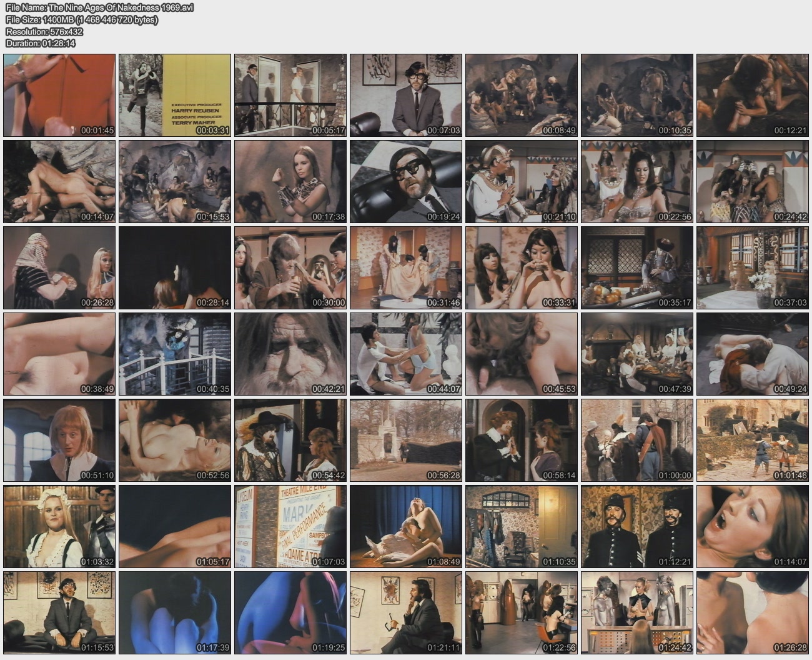Select the frame timestamped 01:21:11

tap(406, 612)
